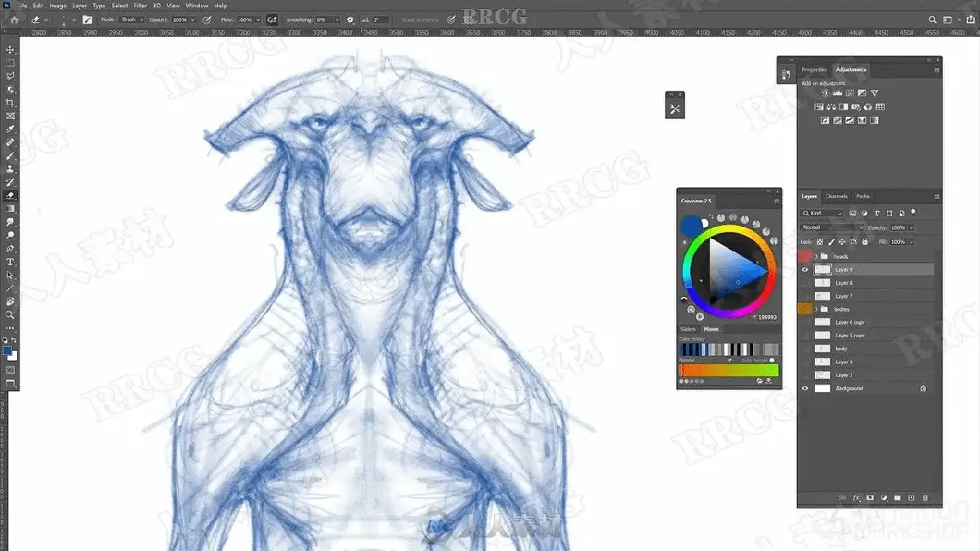Screen dimensions: 980x551
Task: Hide the Background layer
Action: (x=805, y=389)
